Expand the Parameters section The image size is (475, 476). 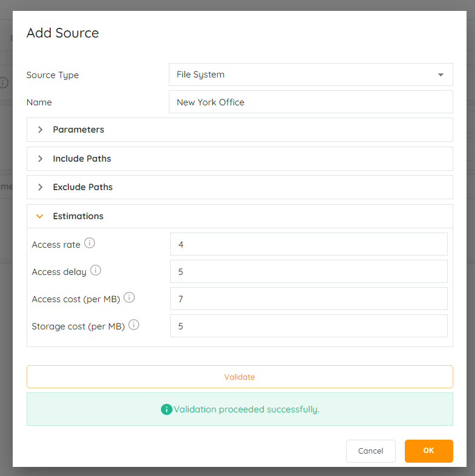[x=240, y=130]
